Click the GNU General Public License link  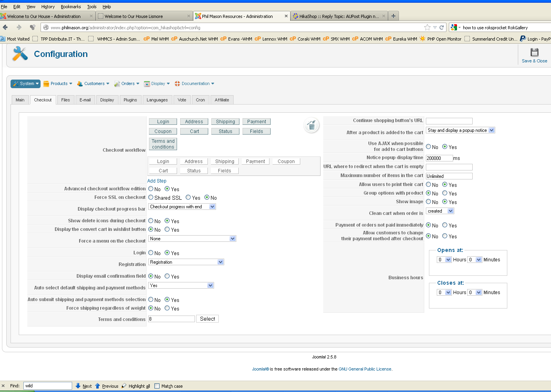365,369
